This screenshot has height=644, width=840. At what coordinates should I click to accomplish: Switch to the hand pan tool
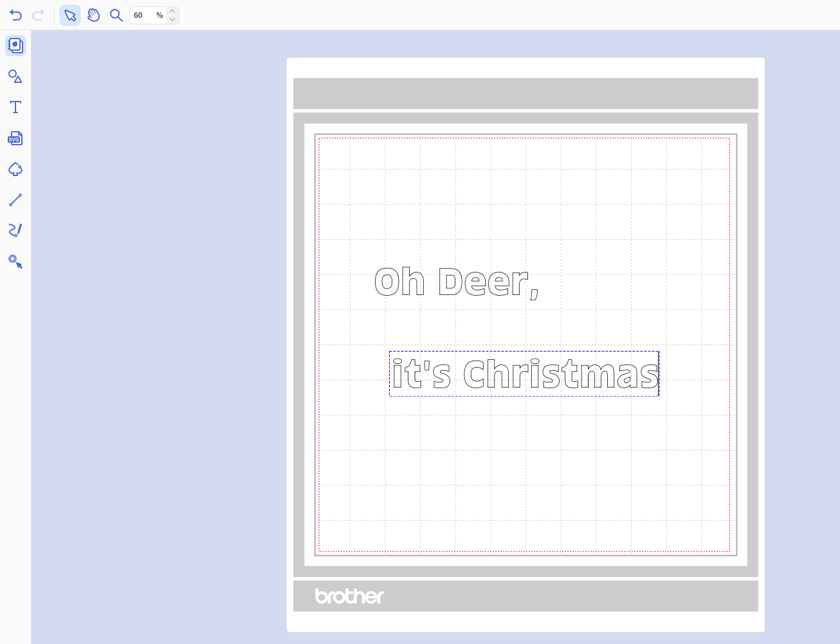(x=93, y=15)
